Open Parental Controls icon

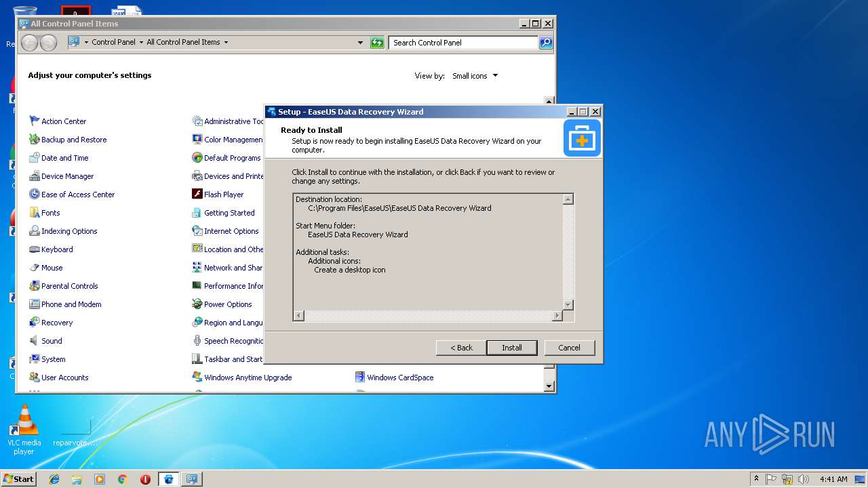tap(35, 285)
